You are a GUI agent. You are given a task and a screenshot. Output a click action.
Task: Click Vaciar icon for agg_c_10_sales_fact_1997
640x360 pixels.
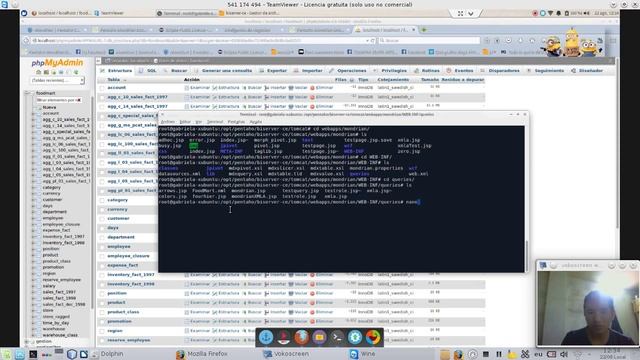pos(291,97)
